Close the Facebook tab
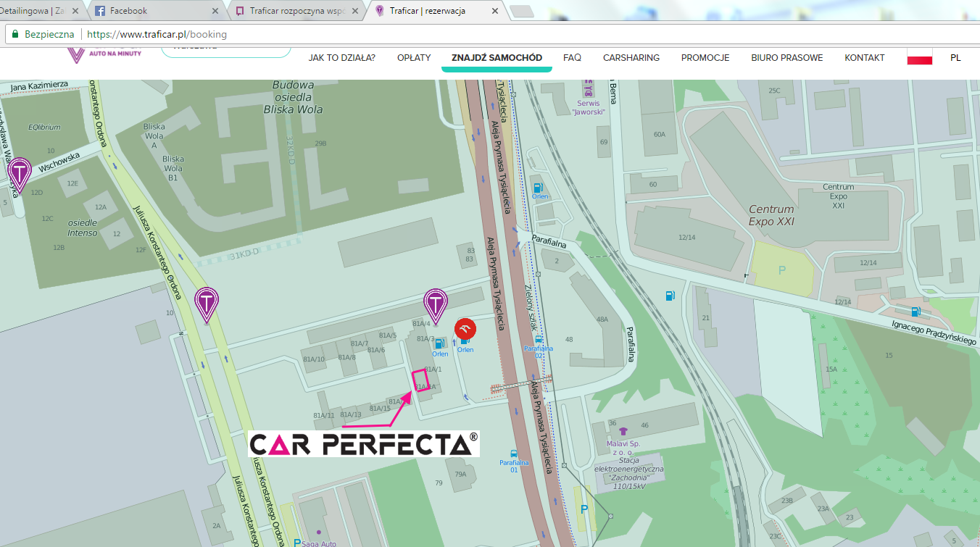The image size is (980, 547). tap(215, 11)
